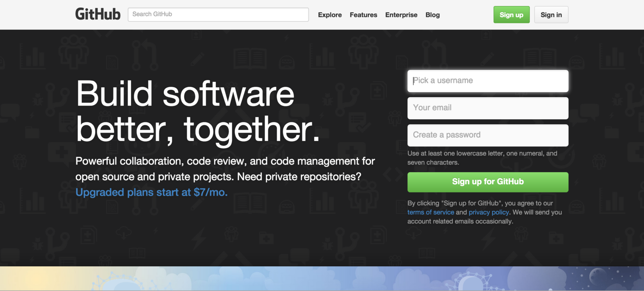Go to the Features page
Screen dimensions: 644x291
[363, 15]
